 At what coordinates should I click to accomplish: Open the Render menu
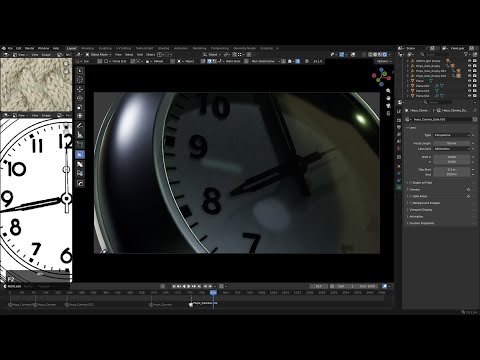pyautogui.click(x=30, y=48)
